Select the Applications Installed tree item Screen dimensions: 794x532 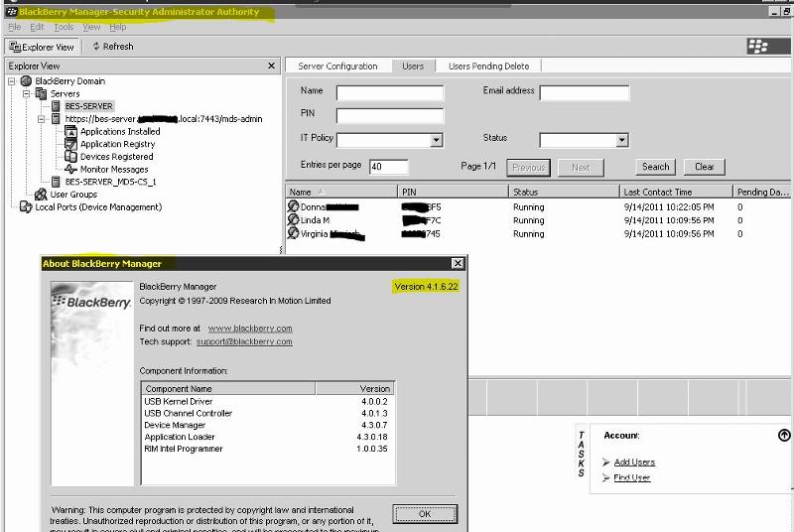(120, 132)
